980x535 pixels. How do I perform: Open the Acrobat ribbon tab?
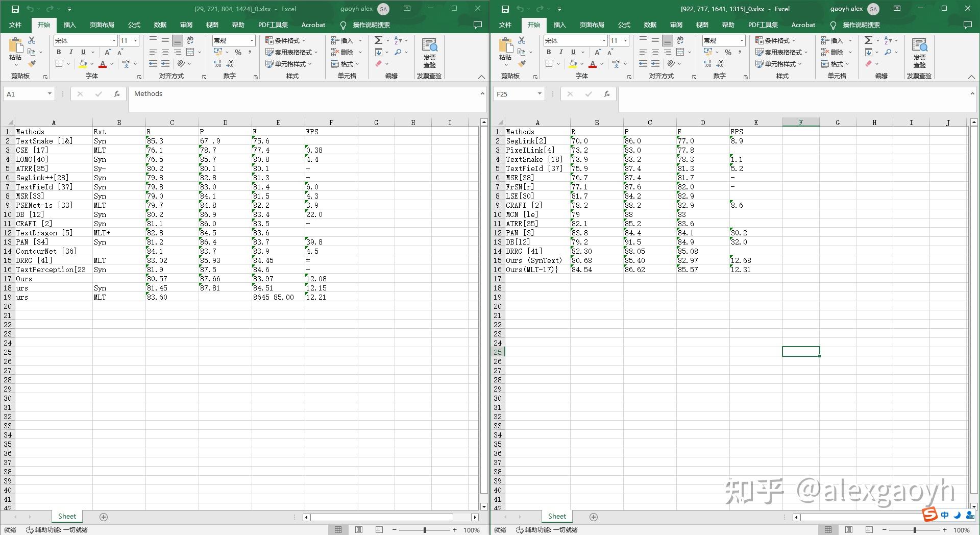(x=313, y=25)
